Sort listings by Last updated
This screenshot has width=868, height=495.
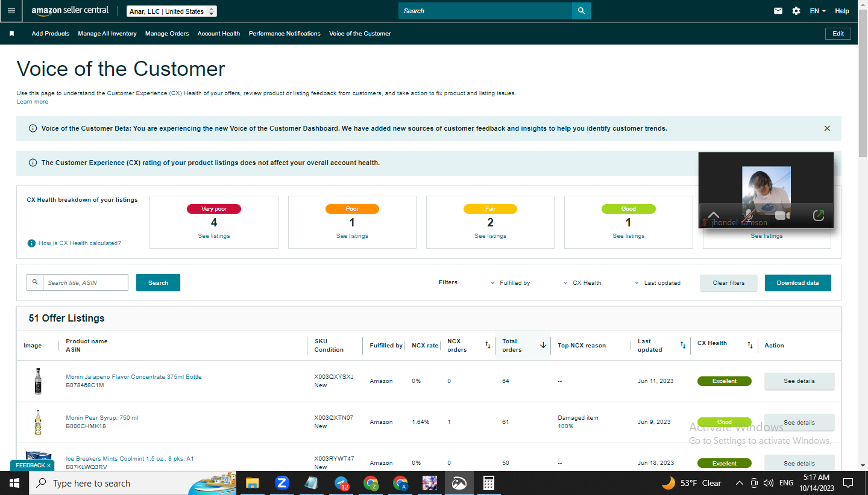point(683,345)
